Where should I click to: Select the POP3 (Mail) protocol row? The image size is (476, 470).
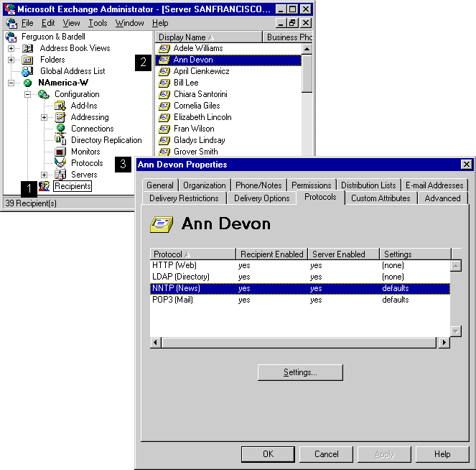click(300, 300)
